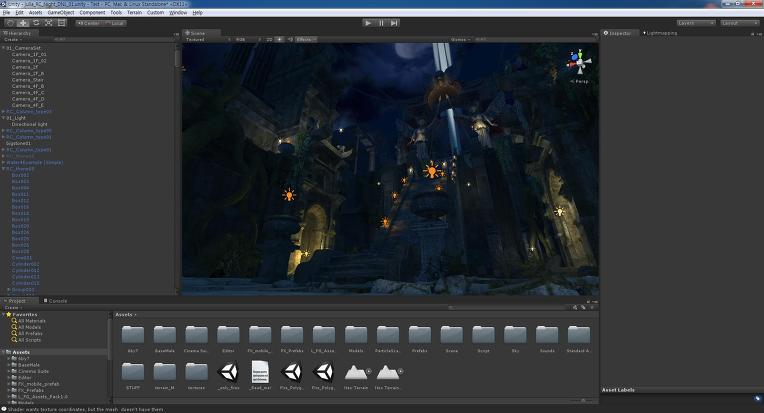Image resolution: width=764 pixels, height=413 pixels.
Task: Select Cinema Suite folder in project tree
Action: point(30,371)
